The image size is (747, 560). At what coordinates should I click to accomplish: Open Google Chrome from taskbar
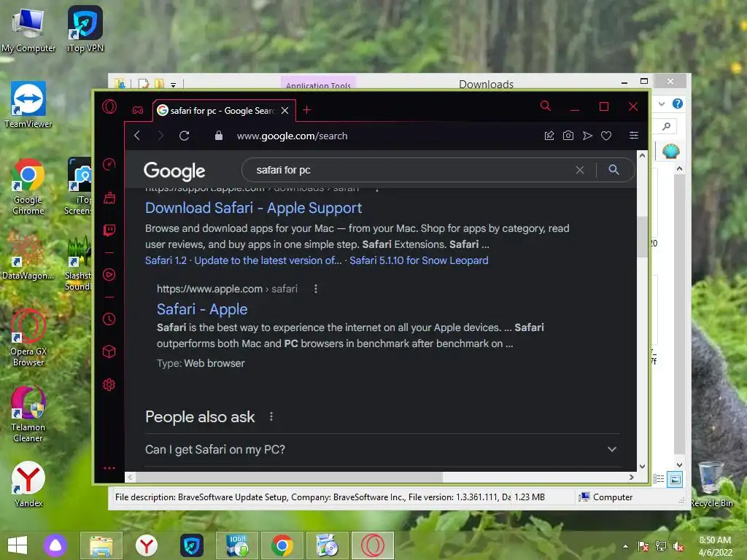(x=282, y=545)
